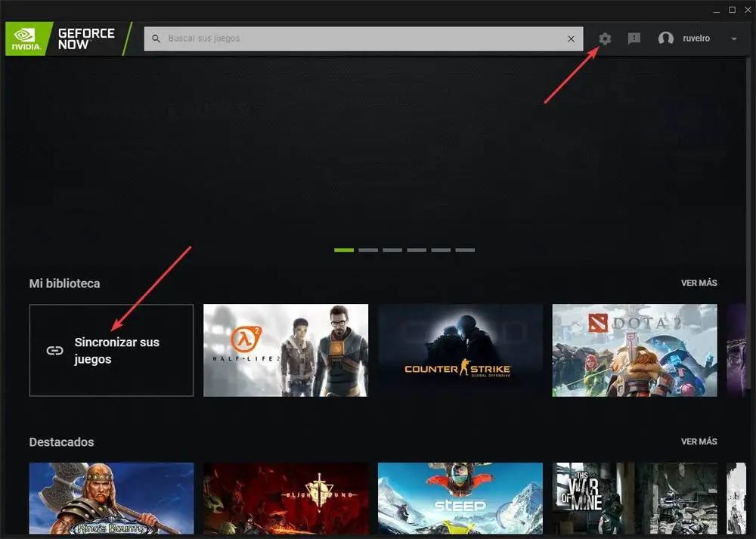756x539 pixels.
Task: Open the Steep game tile
Action: [460, 498]
